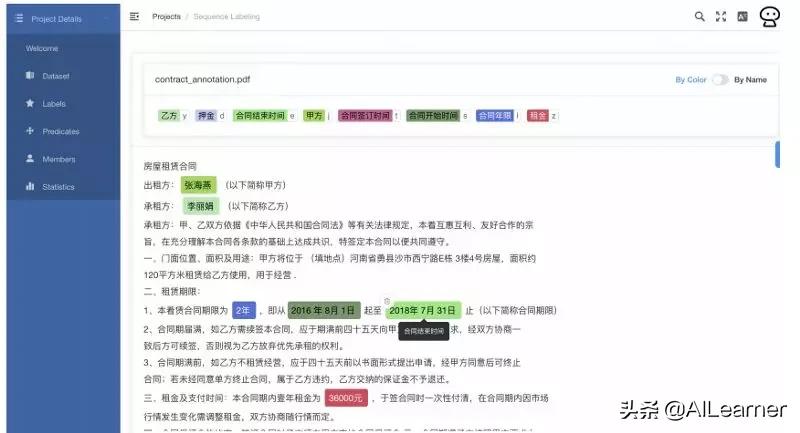Select the 租金 label tag
The height and width of the screenshot is (433, 800).
[x=537, y=116]
